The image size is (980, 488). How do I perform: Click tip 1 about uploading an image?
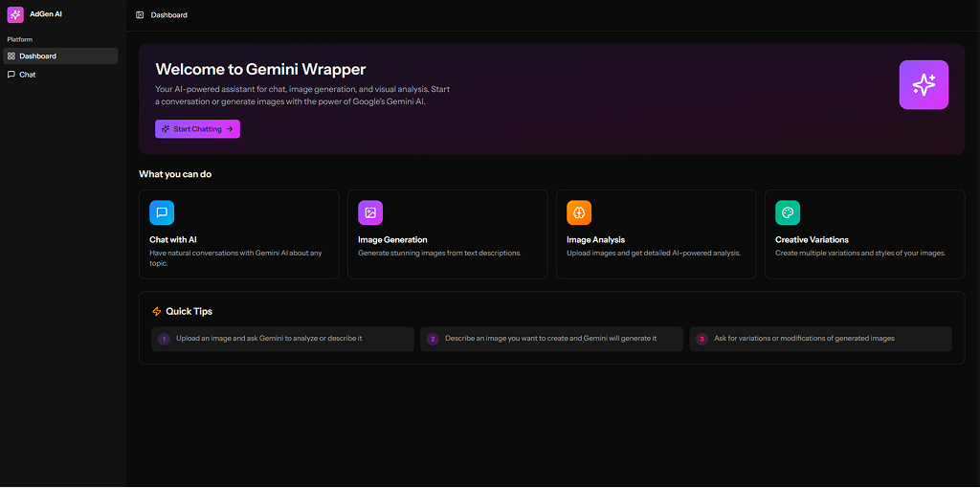coord(269,339)
